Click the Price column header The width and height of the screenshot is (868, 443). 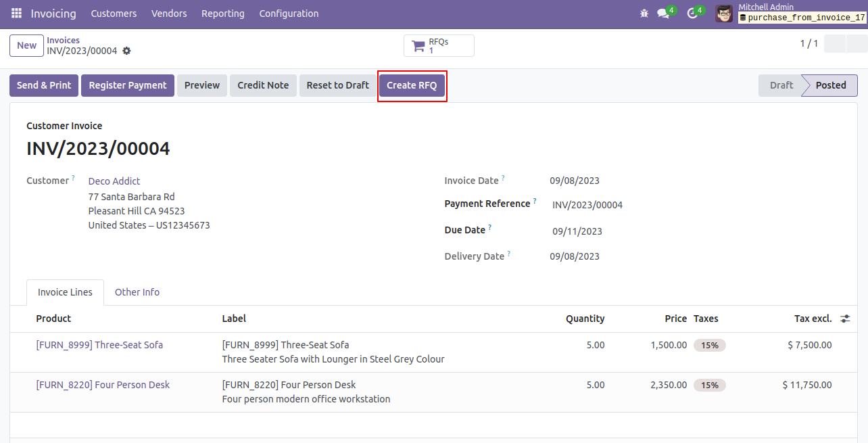click(x=675, y=319)
